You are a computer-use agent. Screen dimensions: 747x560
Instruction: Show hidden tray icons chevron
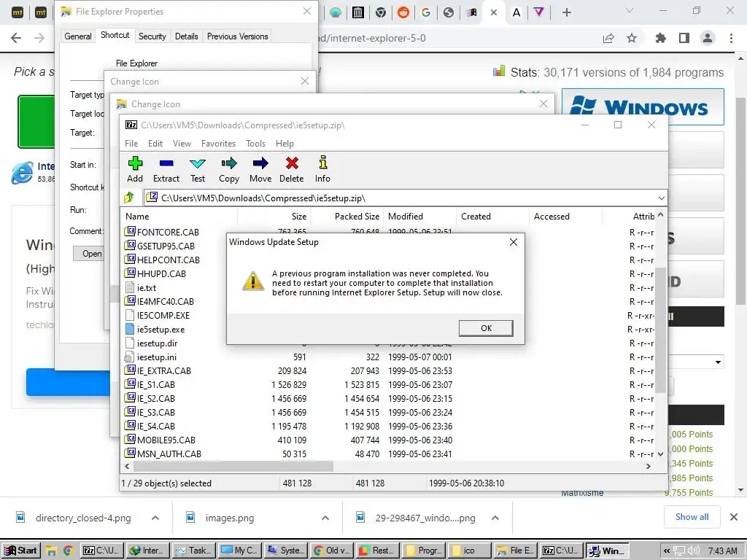(x=667, y=551)
